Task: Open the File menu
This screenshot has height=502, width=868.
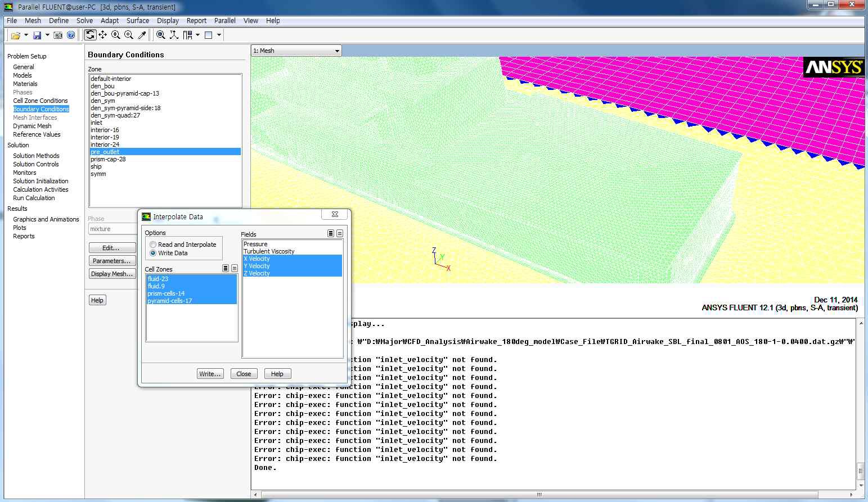Action: click(12, 20)
